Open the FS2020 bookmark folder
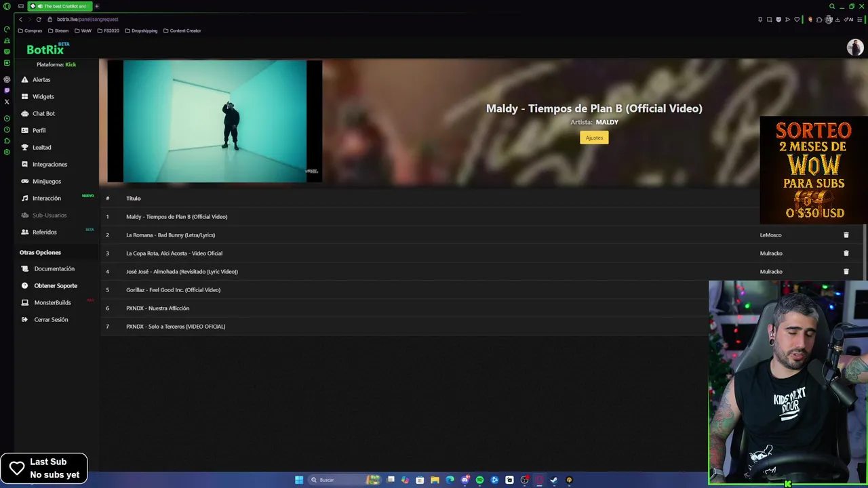This screenshot has width=868, height=488. 108,30
